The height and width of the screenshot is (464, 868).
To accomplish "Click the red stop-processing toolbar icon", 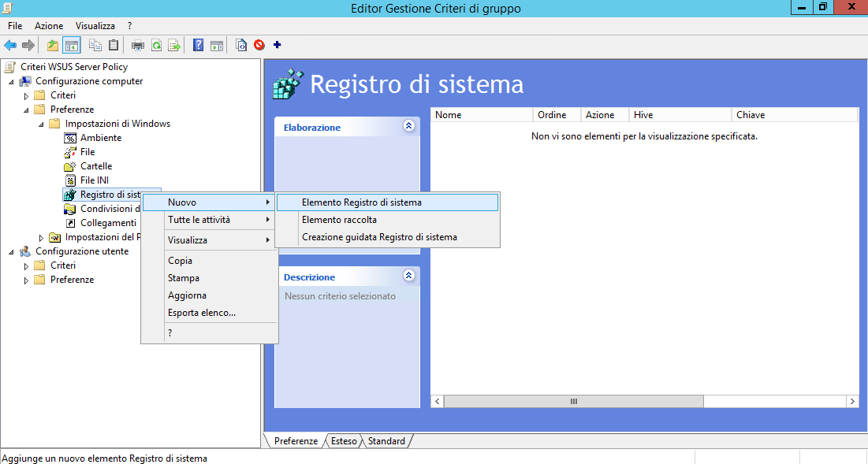I will click(259, 46).
